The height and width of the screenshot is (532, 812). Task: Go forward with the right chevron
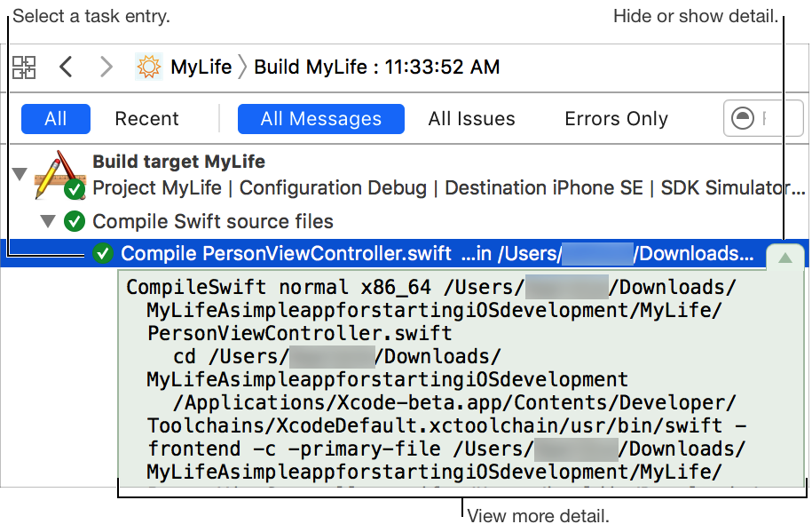[x=106, y=67]
